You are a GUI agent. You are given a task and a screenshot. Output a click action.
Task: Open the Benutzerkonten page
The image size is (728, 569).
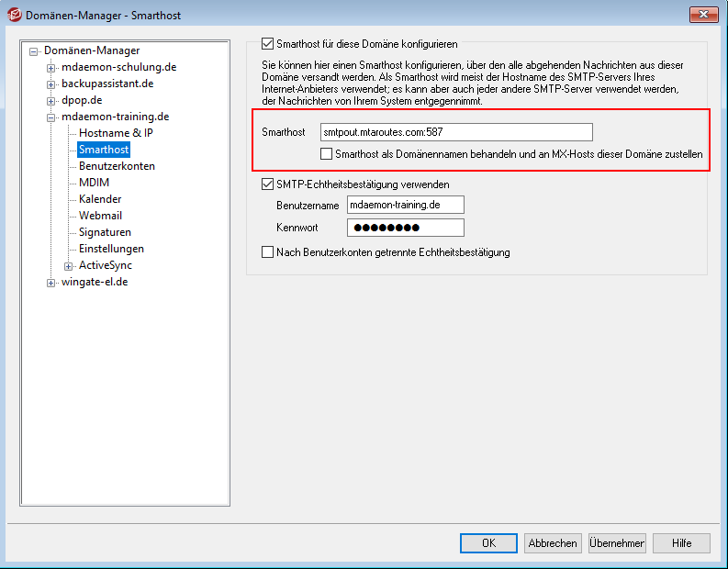pyautogui.click(x=117, y=166)
